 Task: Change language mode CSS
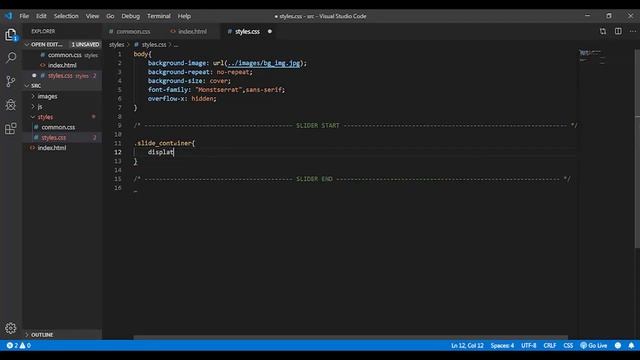coord(568,345)
